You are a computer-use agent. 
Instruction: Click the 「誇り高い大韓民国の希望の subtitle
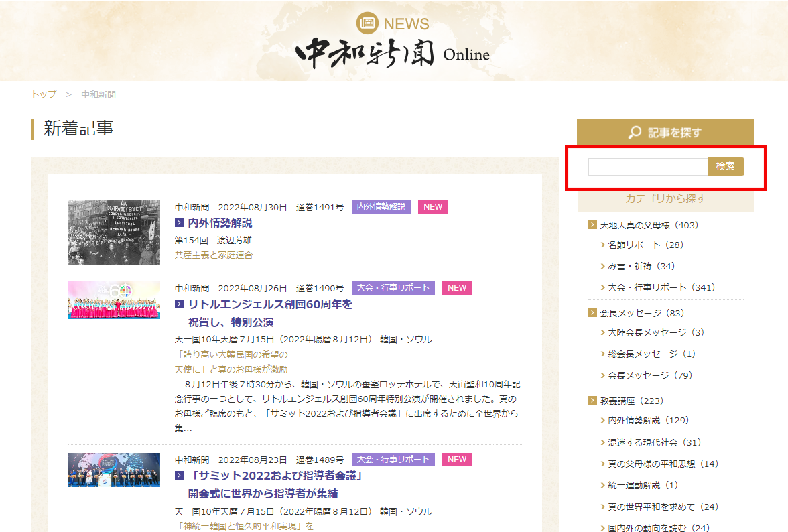(231, 354)
